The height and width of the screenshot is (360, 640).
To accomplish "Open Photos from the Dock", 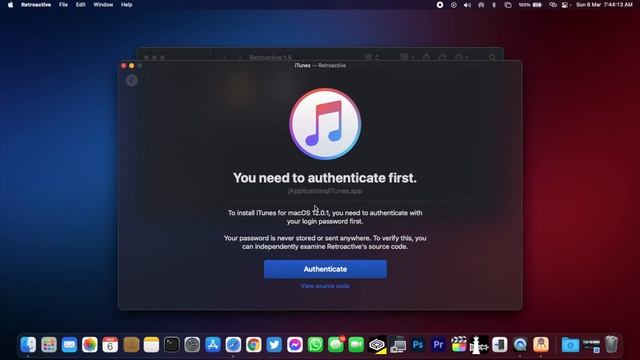I will [90, 345].
